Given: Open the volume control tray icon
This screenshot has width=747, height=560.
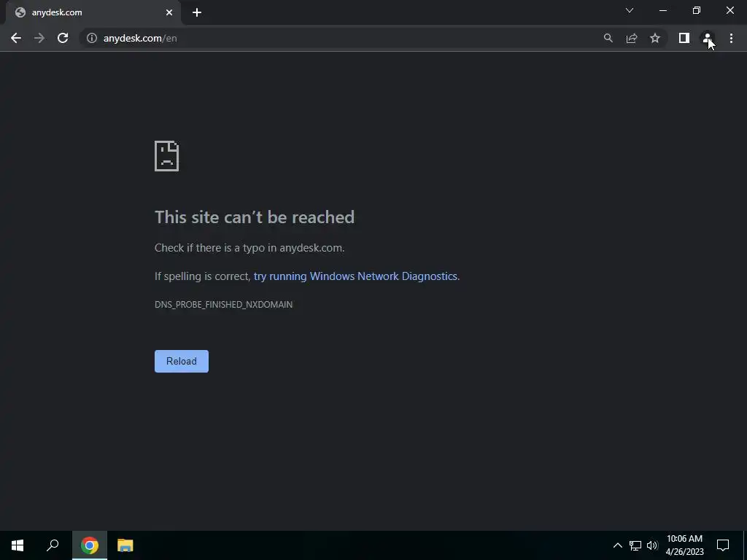Looking at the screenshot, I should click(652, 545).
